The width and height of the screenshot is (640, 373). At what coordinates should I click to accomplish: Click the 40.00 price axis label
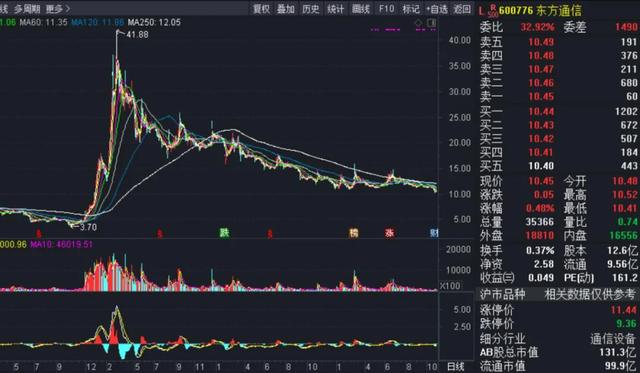tap(460, 40)
